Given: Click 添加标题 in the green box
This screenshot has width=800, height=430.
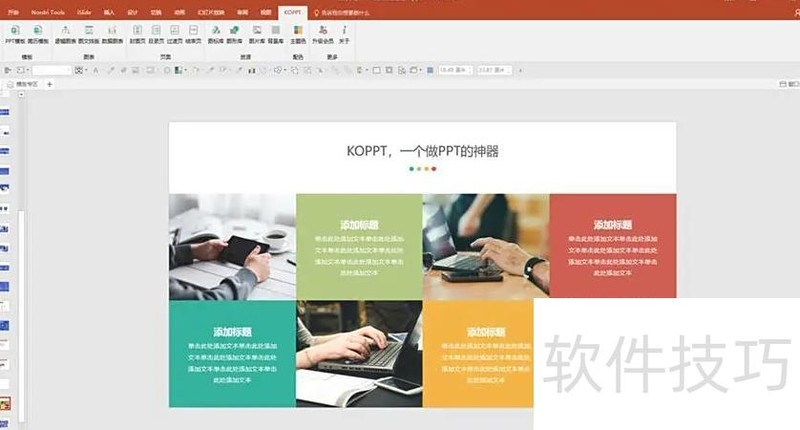Looking at the screenshot, I should (359, 225).
